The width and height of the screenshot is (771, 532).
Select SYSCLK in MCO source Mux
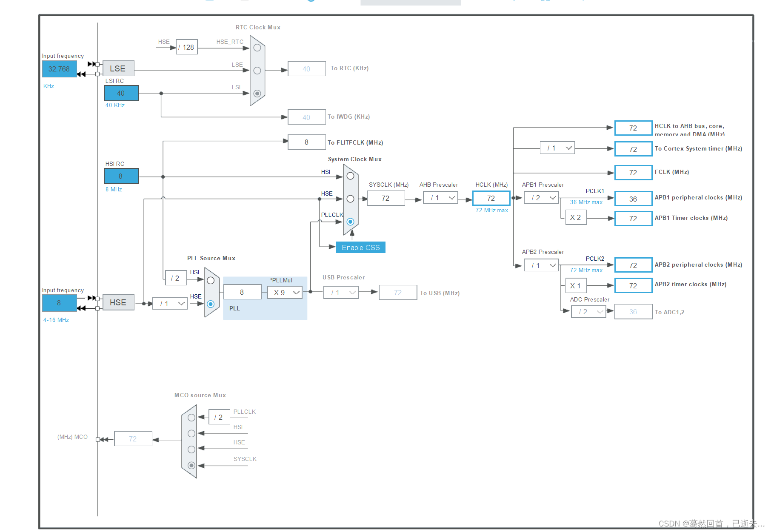(x=191, y=465)
